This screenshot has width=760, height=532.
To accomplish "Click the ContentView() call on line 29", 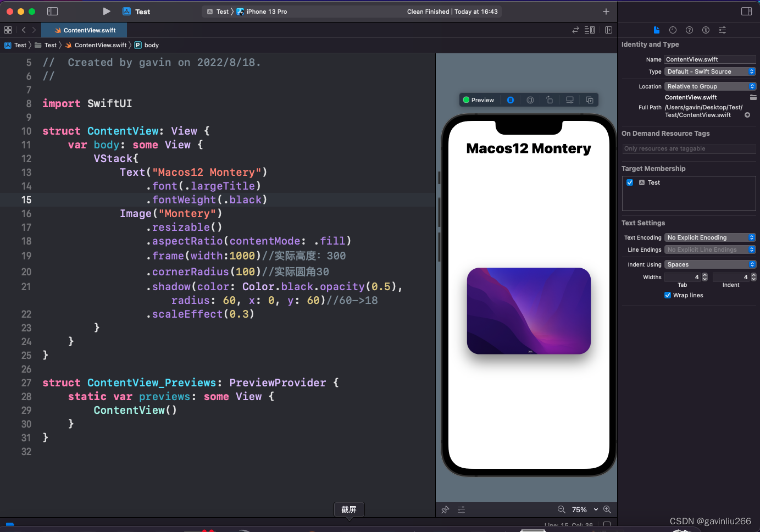I will [x=135, y=410].
